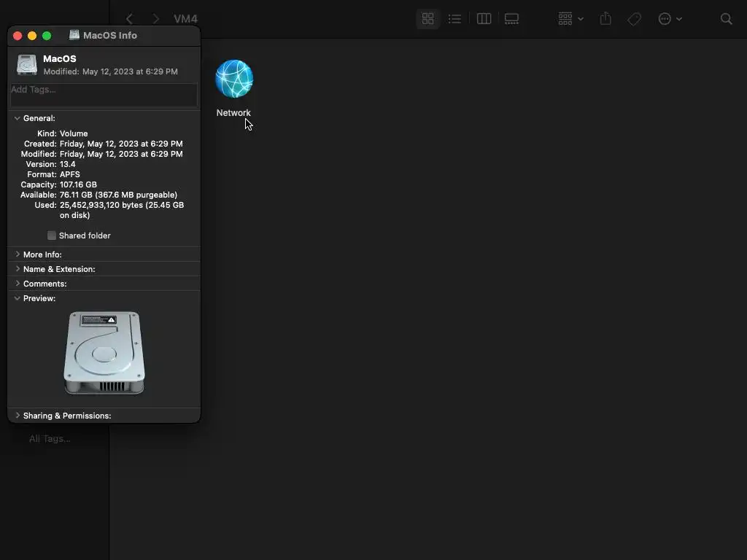Click the header Modified date line
This screenshot has width=747, height=560.
pos(111,71)
